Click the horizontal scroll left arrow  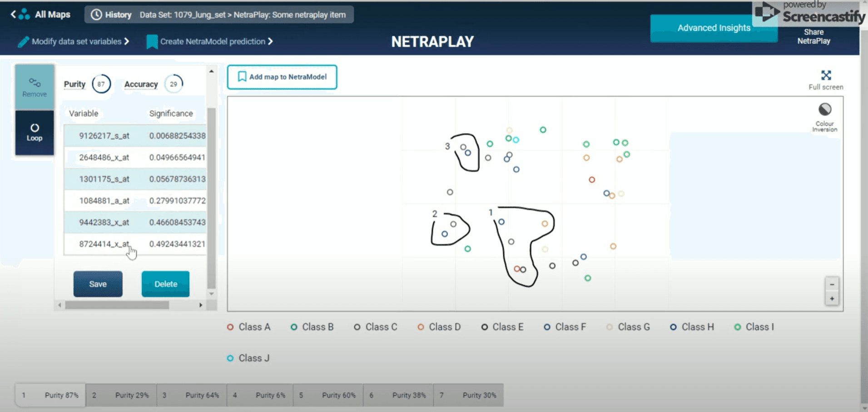click(60, 305)
